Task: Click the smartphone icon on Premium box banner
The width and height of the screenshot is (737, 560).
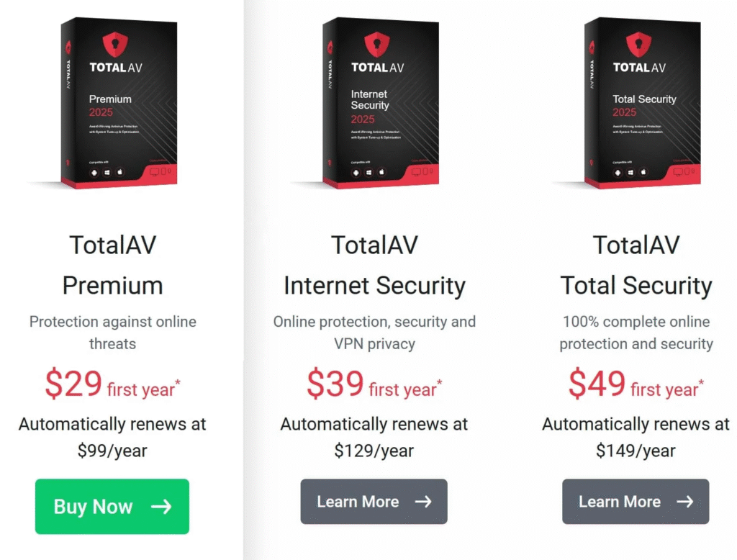Action: (169, 172)
